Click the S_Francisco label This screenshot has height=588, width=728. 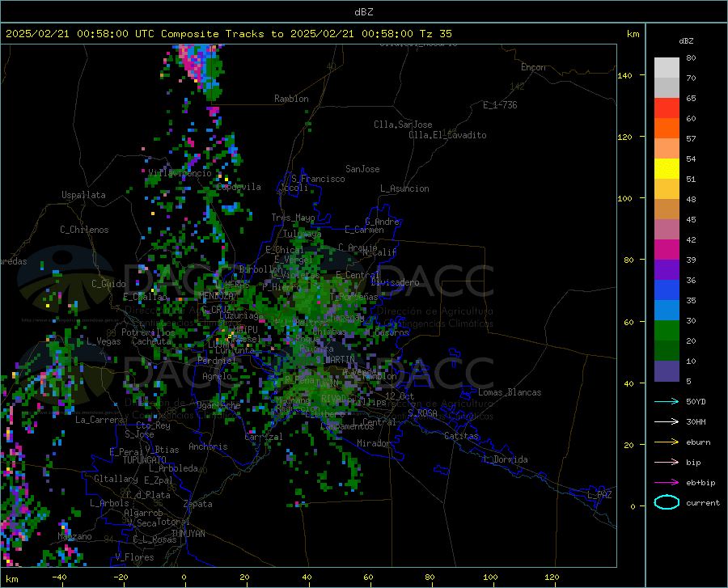[318, 179]
